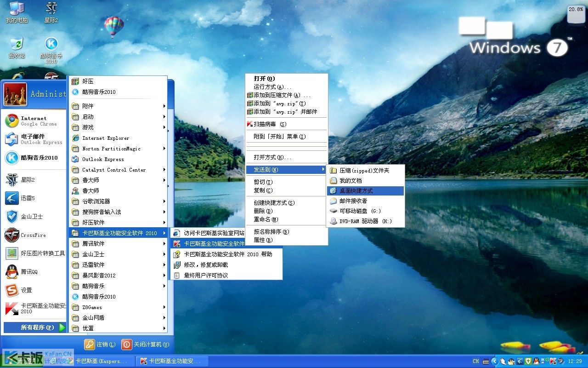This screenshot has width=588, height=368.
Task: Select 修改,修复或卸载 submenu entry
Action: (x=226, y=265)
